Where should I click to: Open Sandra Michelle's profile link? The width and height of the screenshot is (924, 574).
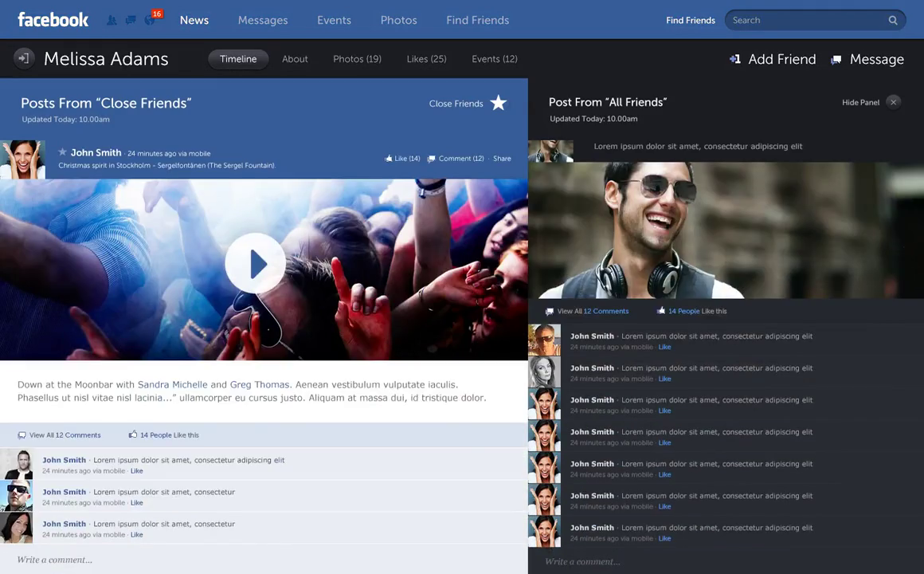click(172, 385)
